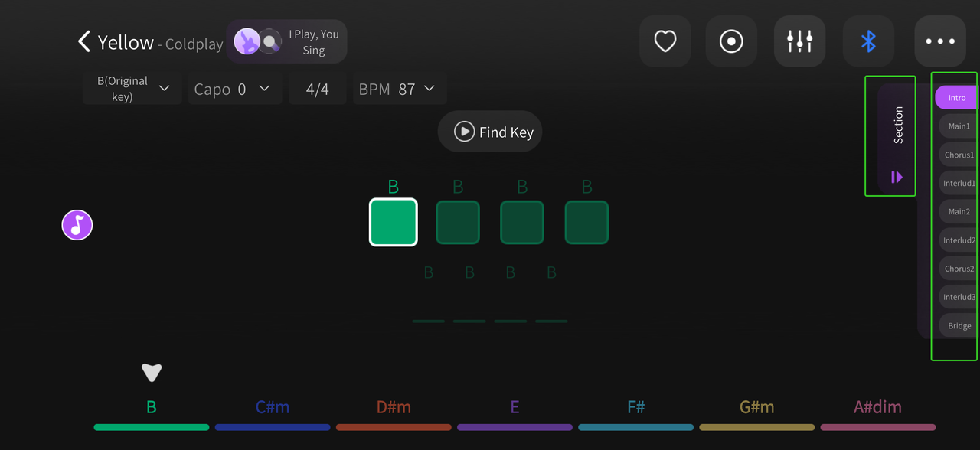Tap the highlighted first B chord block
Viewport: 980px width, 450px height.
394,222
